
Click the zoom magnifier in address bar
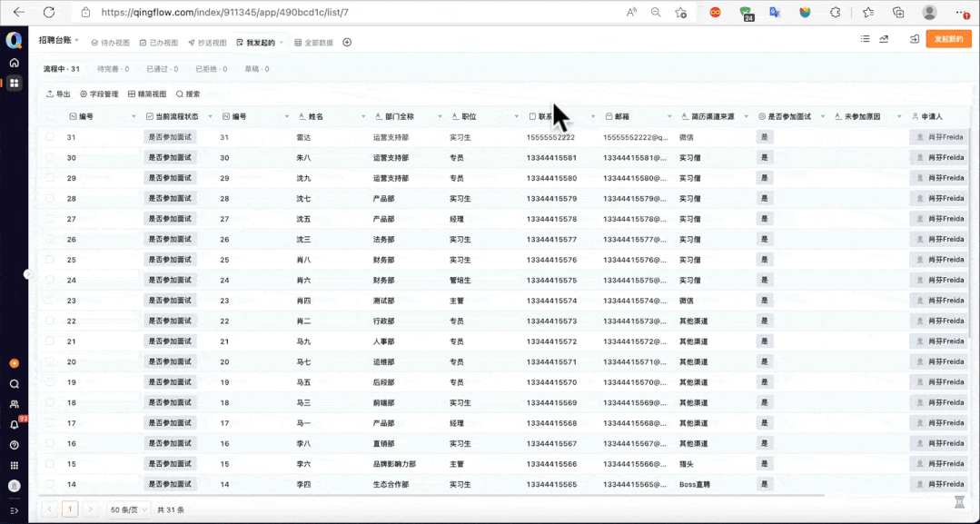(656, 12)
